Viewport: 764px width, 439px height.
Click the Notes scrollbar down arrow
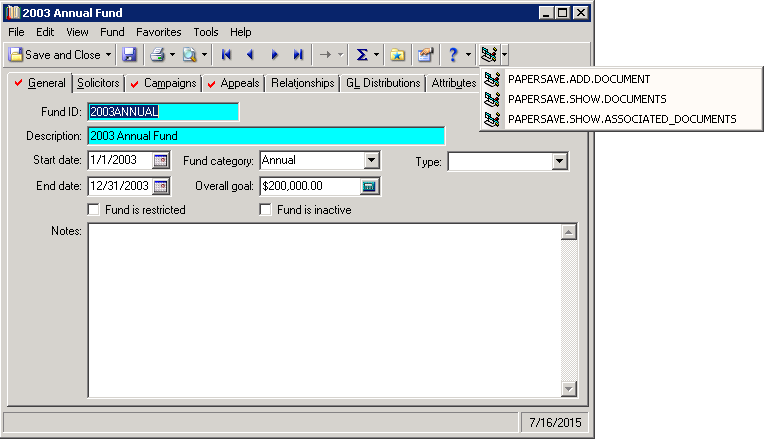tap(569, 389)
